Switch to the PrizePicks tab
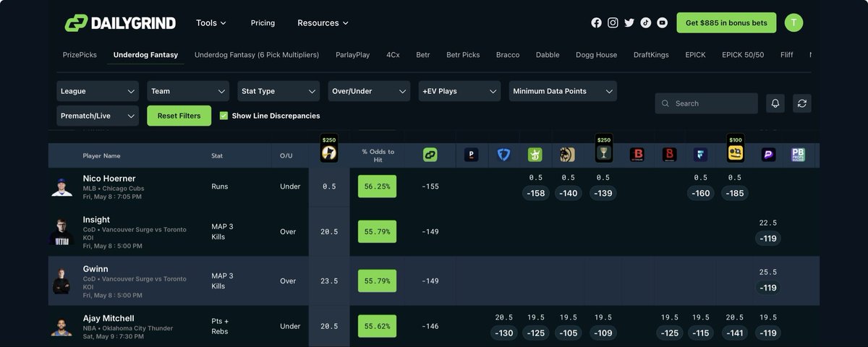868x347 pixels. [80, 54]
